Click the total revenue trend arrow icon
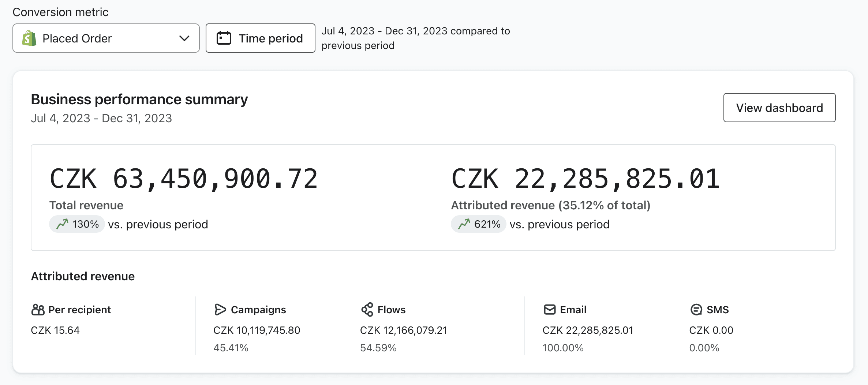Image resolution: width=868 pixels, height=385 pixels. point(62,224)
